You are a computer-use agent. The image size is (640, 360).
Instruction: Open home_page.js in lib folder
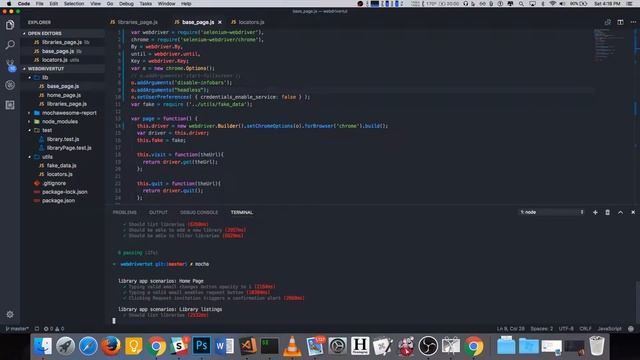pyautogui.click(x=64, y=95)
